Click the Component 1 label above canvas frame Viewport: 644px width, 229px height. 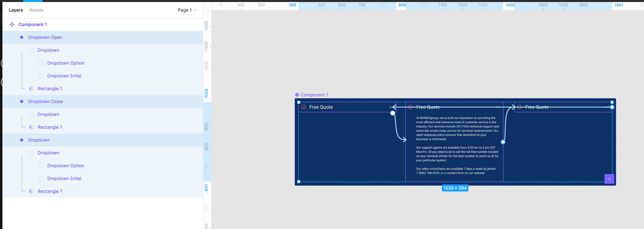314,95
